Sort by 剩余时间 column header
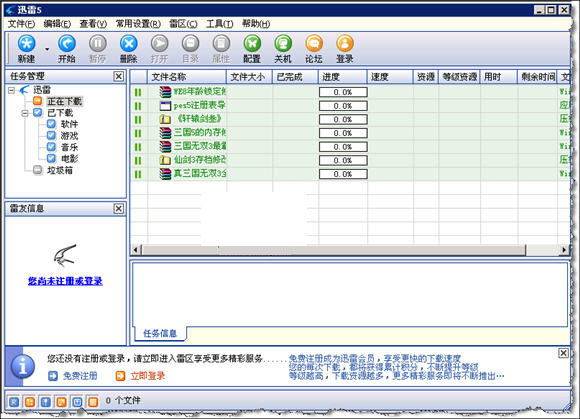The width and height of the screenshot is (580, 419). click(537, 77)
